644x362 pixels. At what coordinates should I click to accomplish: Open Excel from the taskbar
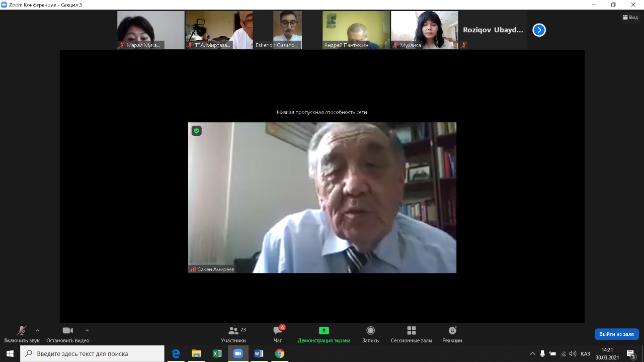(217, 353)
